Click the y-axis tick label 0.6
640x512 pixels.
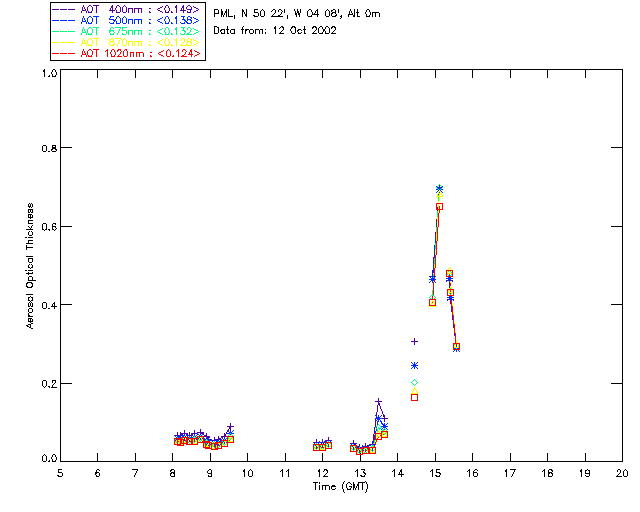49,227
